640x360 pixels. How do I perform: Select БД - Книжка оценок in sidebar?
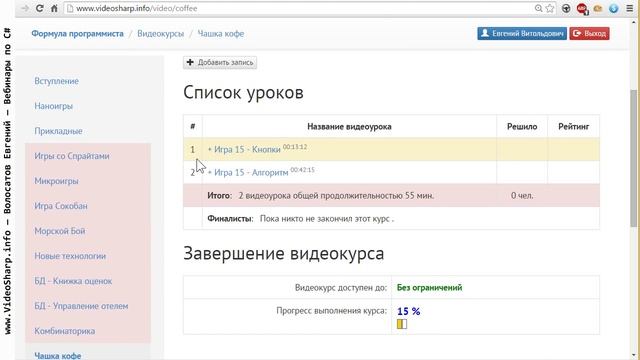73,281
